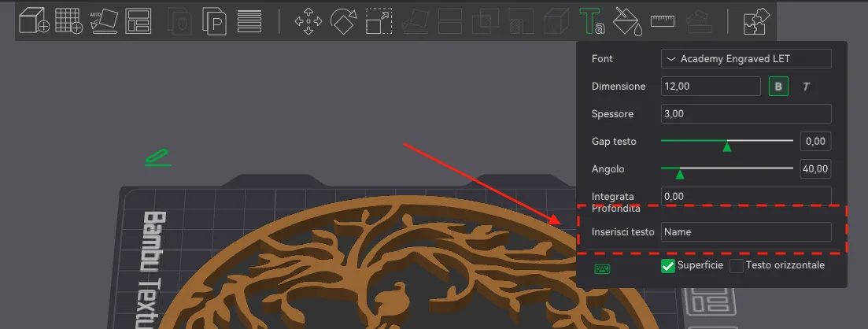Select the Scale tool
868x329 pixels.
(379, 21)
